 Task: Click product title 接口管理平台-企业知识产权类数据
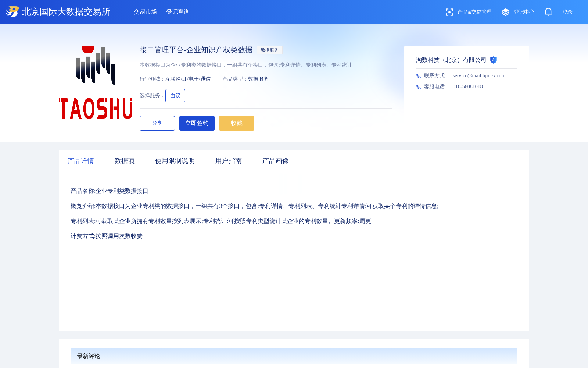coord(196,50)
